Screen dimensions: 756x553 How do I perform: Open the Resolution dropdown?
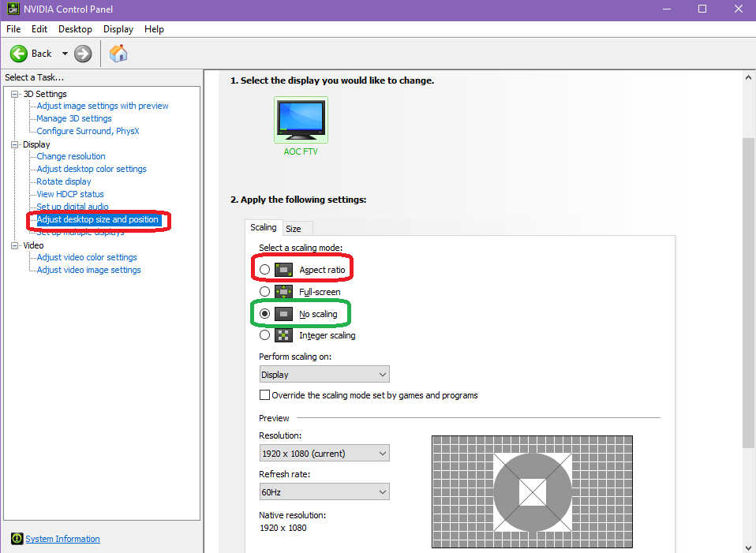tap(324, 454)
